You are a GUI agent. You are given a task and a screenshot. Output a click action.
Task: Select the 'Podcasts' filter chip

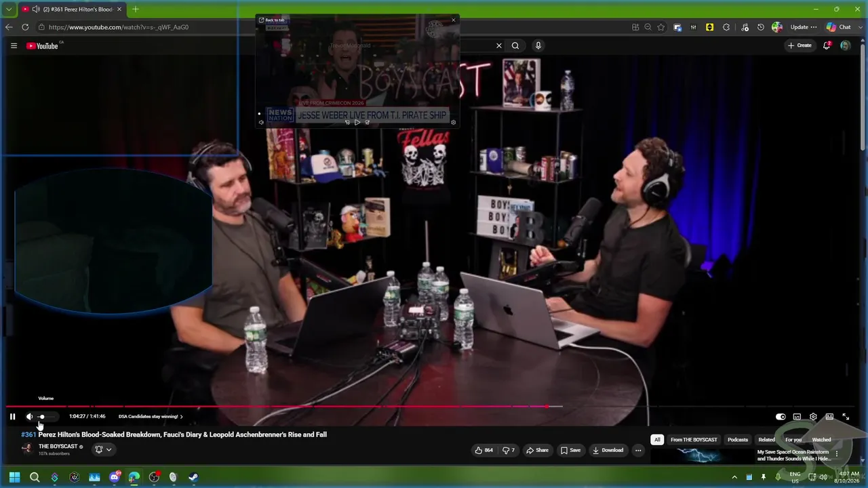pyautogui.click(x=738, y=440)
